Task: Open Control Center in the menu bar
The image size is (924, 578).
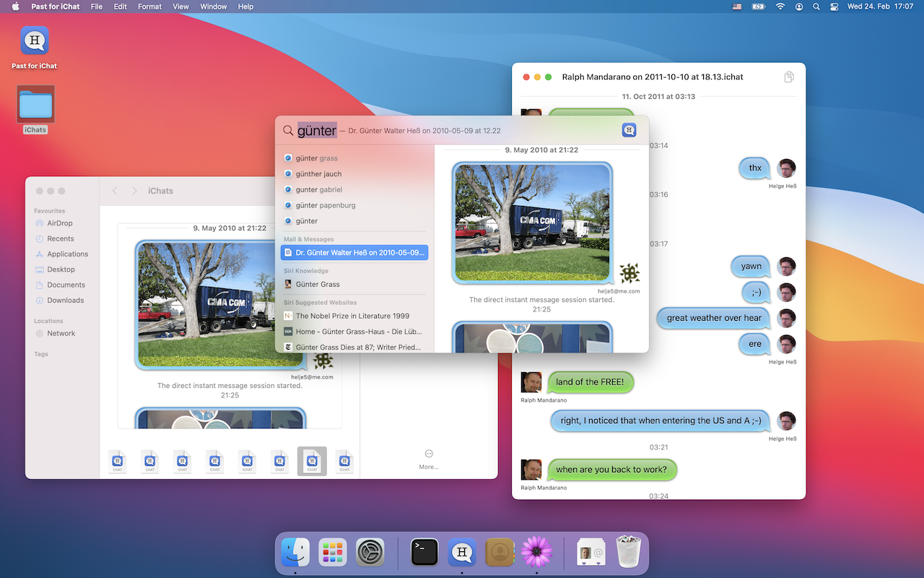Action: 834,7
